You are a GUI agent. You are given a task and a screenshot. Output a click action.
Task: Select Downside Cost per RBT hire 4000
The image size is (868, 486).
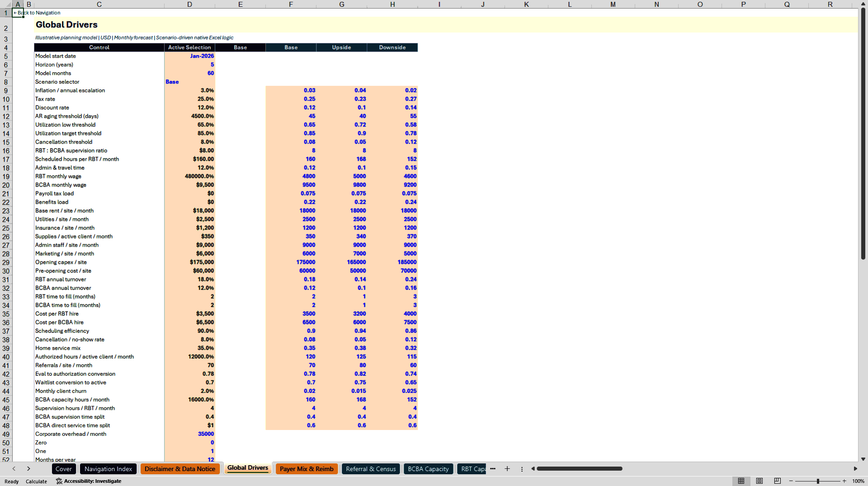click(x=392, y=313)
